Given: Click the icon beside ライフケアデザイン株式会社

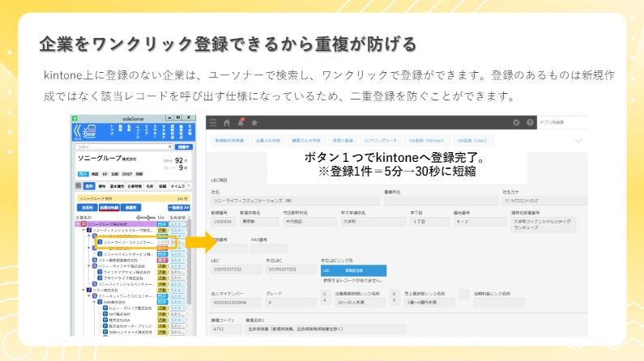Looking at the screenshot, I should coord(100,272).
